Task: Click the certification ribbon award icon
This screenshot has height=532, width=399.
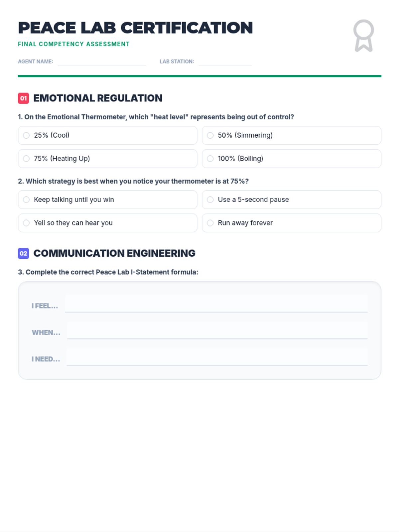Action: click(363, 36)
